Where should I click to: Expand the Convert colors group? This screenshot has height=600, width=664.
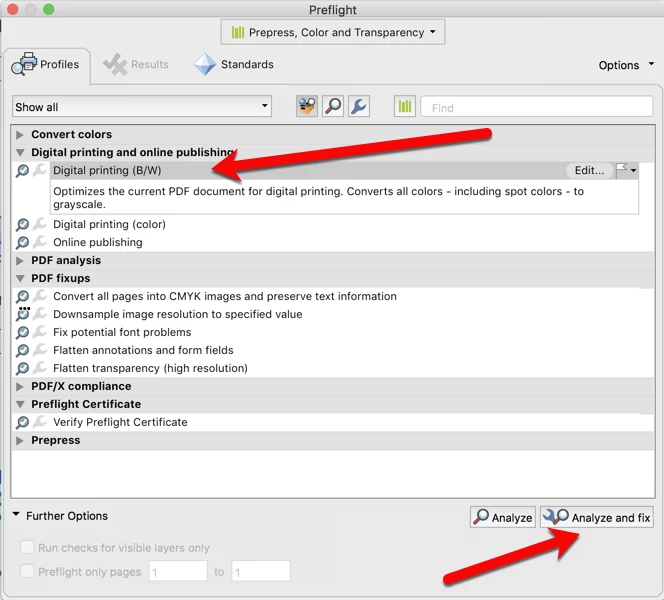pyautogui.click(x=19, y=135)
